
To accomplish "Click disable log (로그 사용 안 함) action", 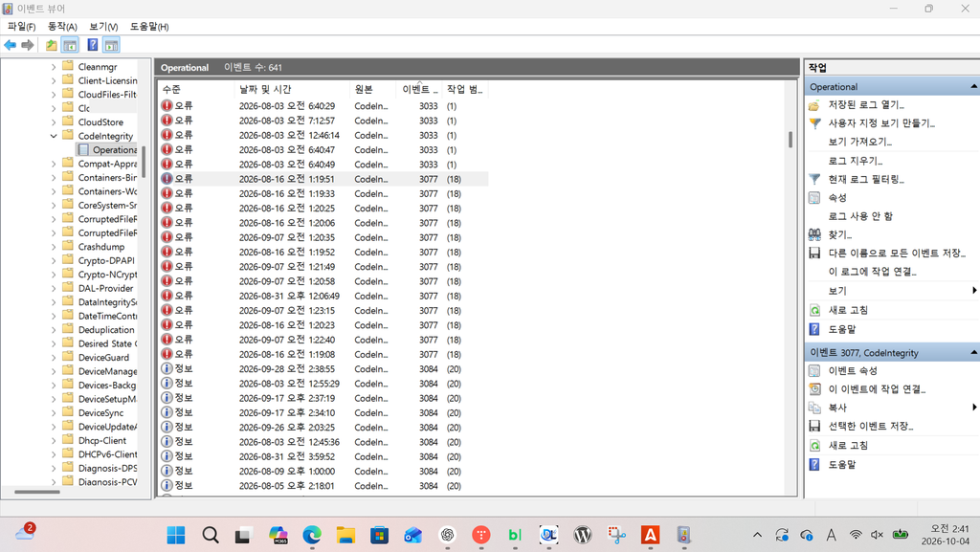I will coord(860,216).
